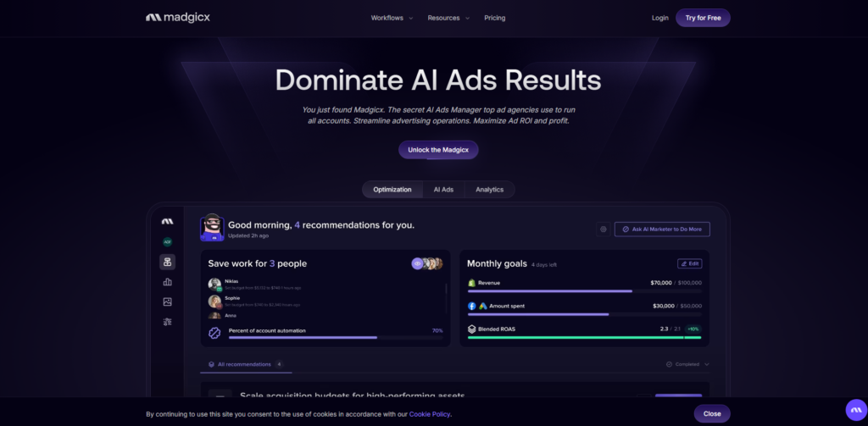Open the Pricing page
868x426 pixels.
(x=495, y=18)
